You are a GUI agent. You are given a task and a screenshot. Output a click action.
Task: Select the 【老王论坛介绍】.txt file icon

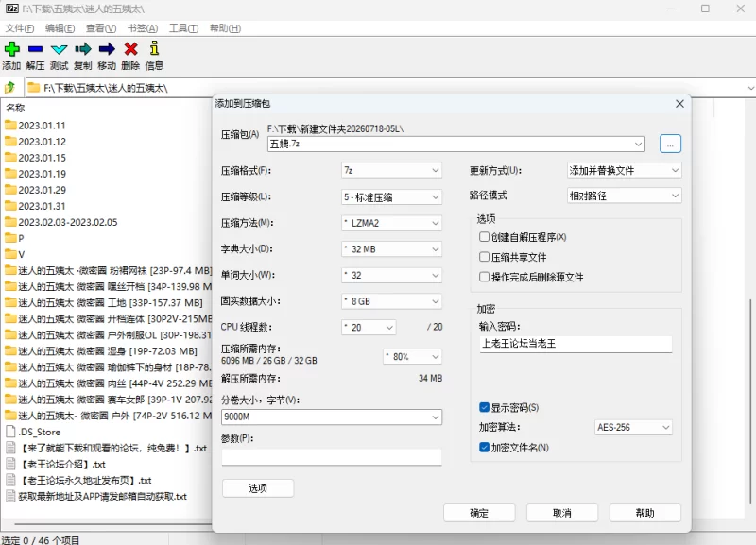(10, 464)
